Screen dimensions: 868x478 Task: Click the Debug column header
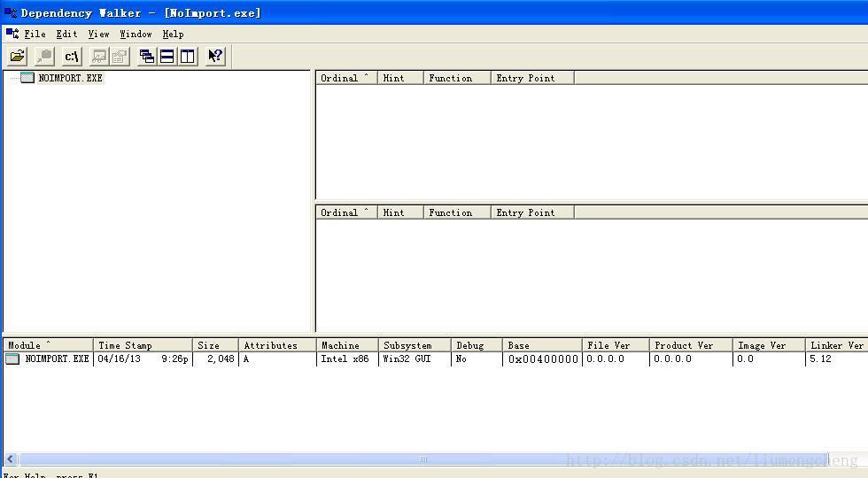(477, 345)
